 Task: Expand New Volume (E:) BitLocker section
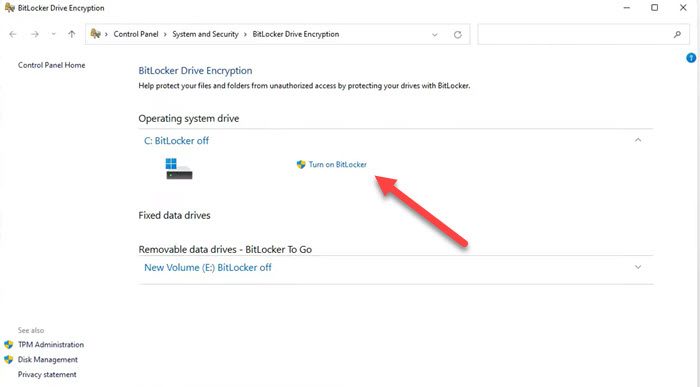[x=638, y=267]
